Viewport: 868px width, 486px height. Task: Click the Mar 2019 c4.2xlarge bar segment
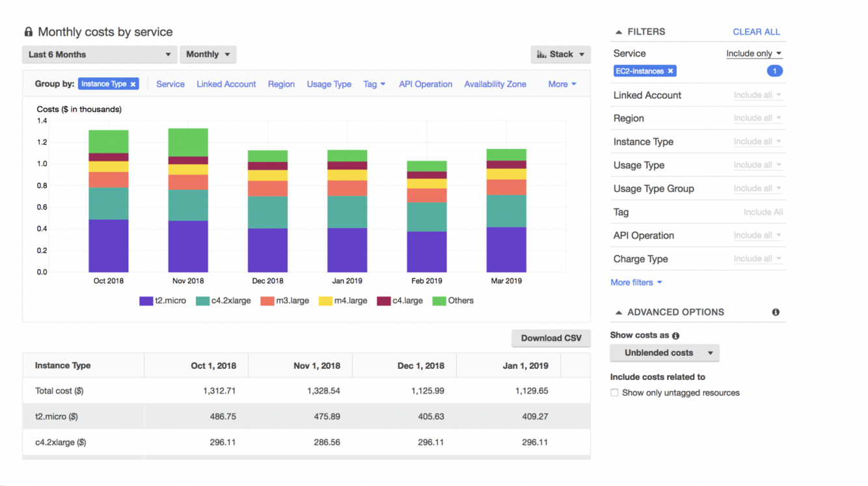(x=506, y=211)
